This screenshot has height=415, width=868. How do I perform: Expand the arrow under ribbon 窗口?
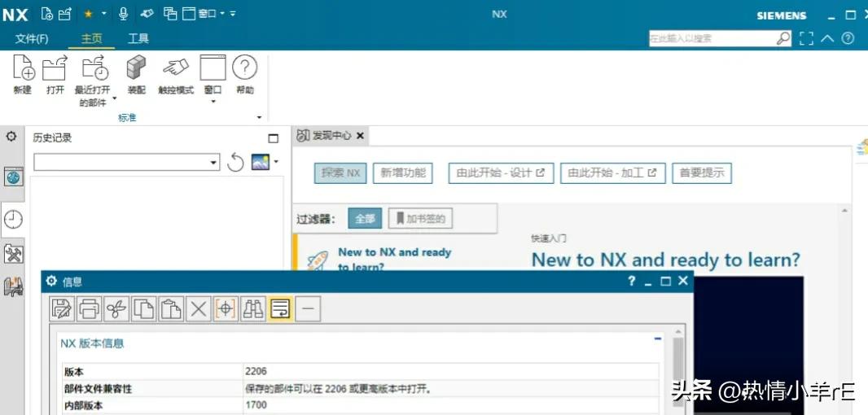pyautogui.click(x=213, y=101)
